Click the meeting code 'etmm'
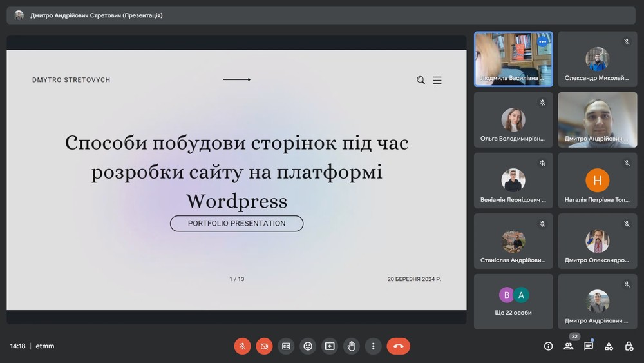Screen dimensions: 644x363 point(45,346)
